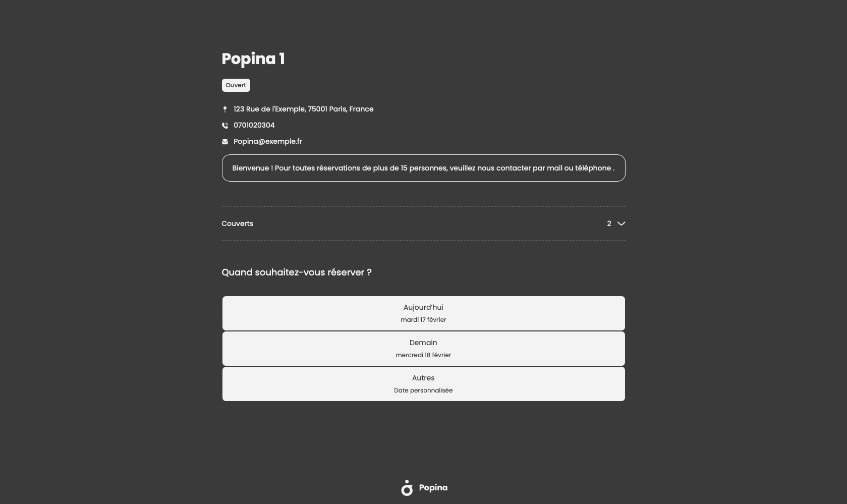Call the phone number 0701020304
Image resolution: width=847 pixels, height=504 pixels.
click(x=254, y=125)
